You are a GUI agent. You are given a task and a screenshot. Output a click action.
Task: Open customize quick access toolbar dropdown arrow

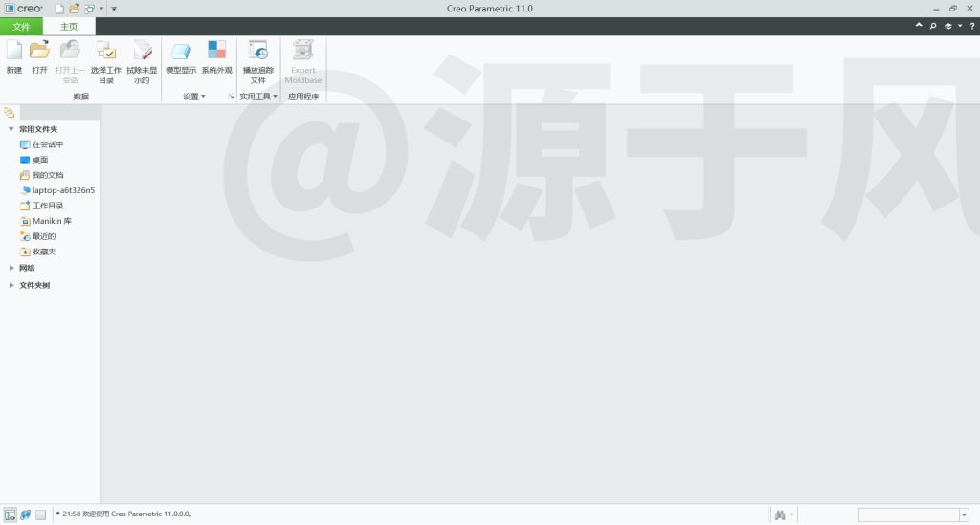click(x=114, y=9)
